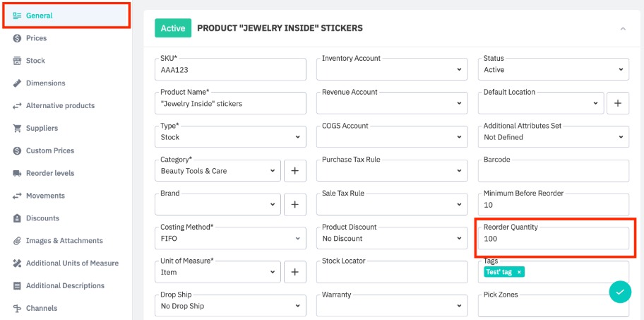644x320 pixels.
Task: Click the Suppliers cart icon
Action: (17, 129)
